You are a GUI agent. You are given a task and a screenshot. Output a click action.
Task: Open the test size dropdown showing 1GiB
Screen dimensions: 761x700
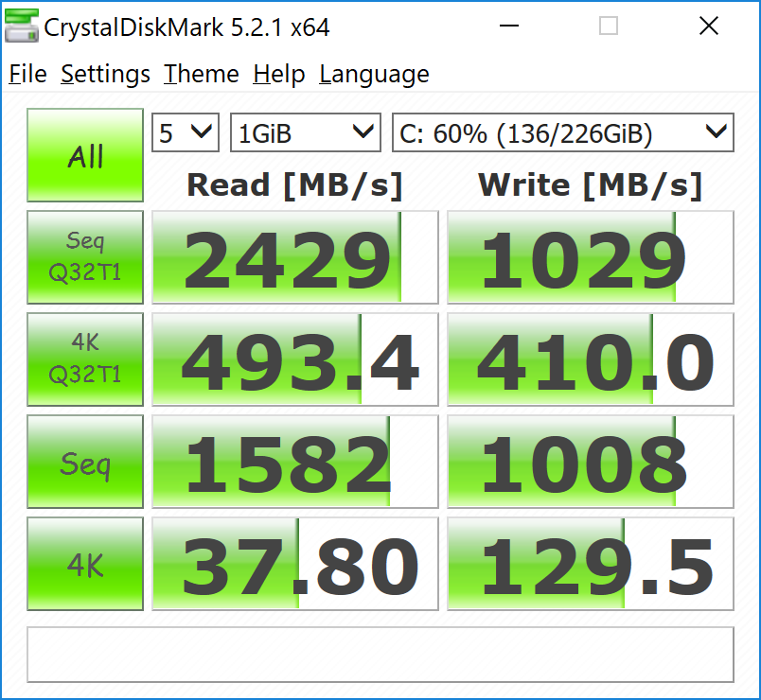(x=306, y=132)
